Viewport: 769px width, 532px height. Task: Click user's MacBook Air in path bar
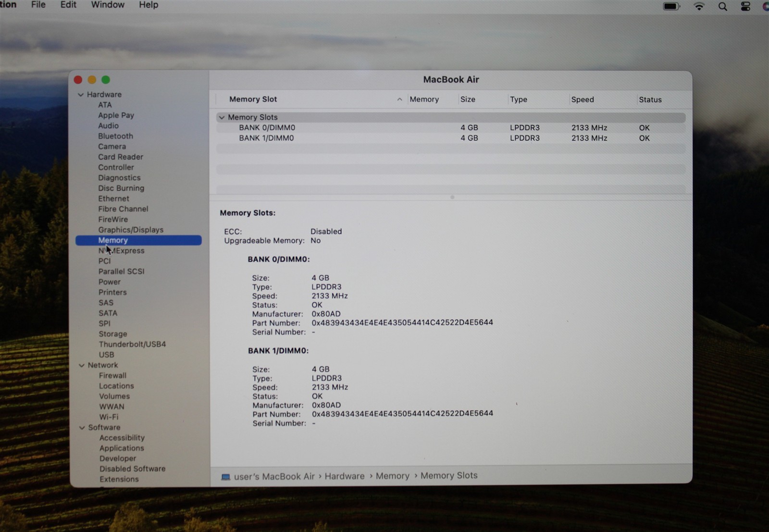274,477
